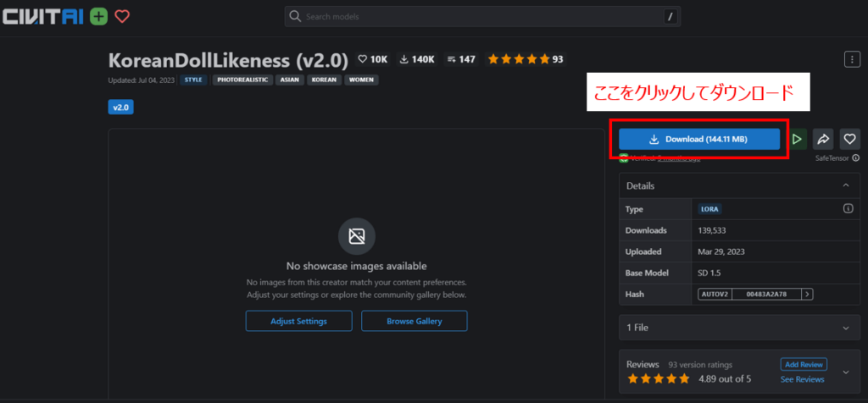This screenshot has width=868, height=403.
Task: Collapse the Details panel
Action: pyautogui.click(x=845, y=185)
